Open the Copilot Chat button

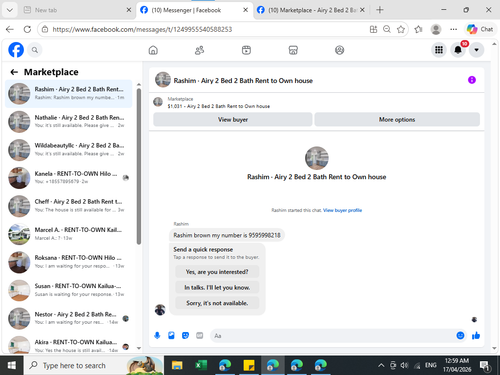tap(480, 29)
